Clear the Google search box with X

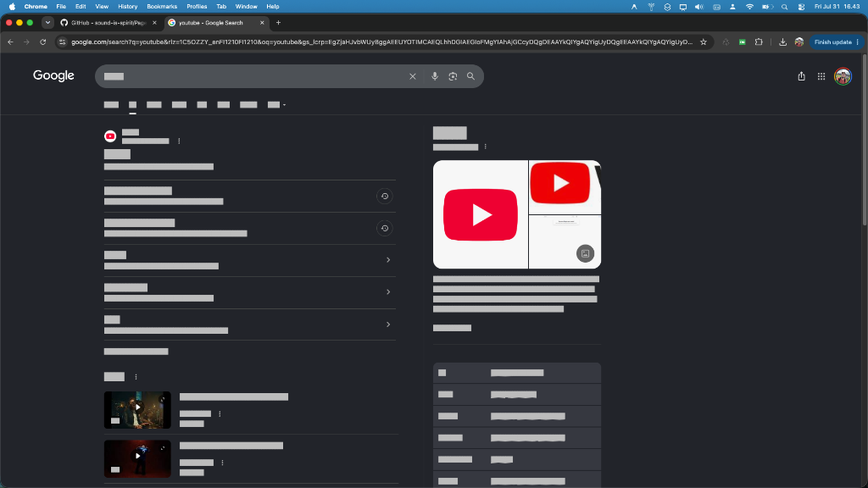click(x=413, y=76)
